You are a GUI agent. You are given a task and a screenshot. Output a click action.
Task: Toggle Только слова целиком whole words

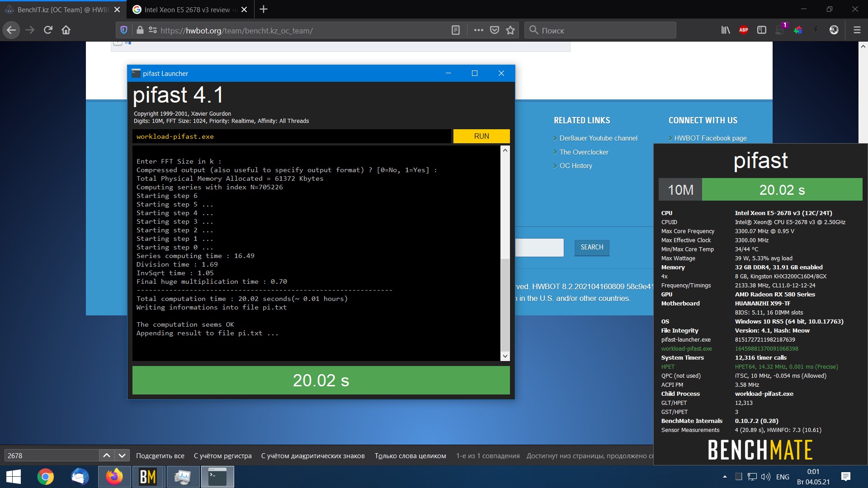[x=410, y=456]
